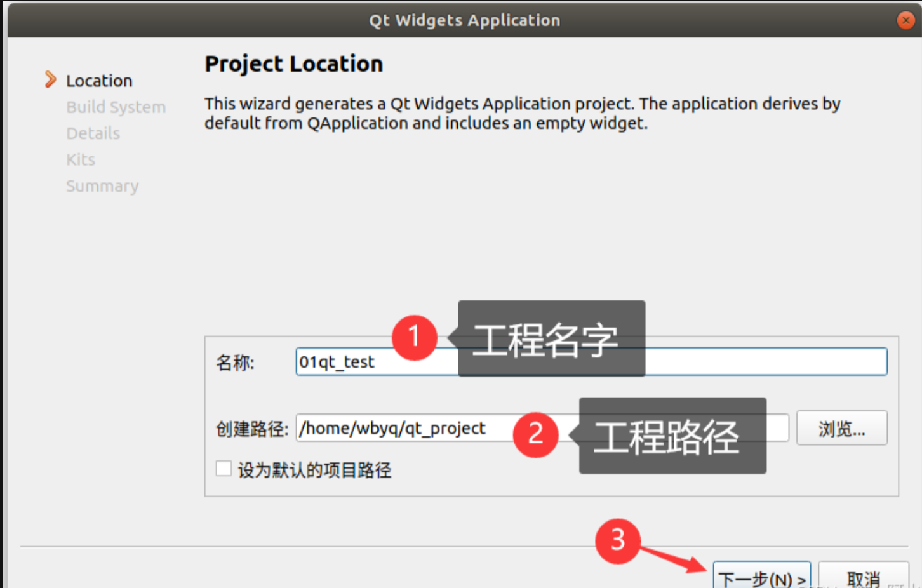Select the Kits wizard step

click(x=81, y=159)
